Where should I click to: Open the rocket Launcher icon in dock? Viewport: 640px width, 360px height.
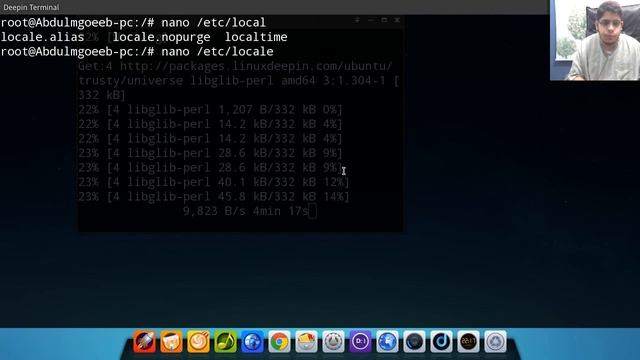pos(144,341)
